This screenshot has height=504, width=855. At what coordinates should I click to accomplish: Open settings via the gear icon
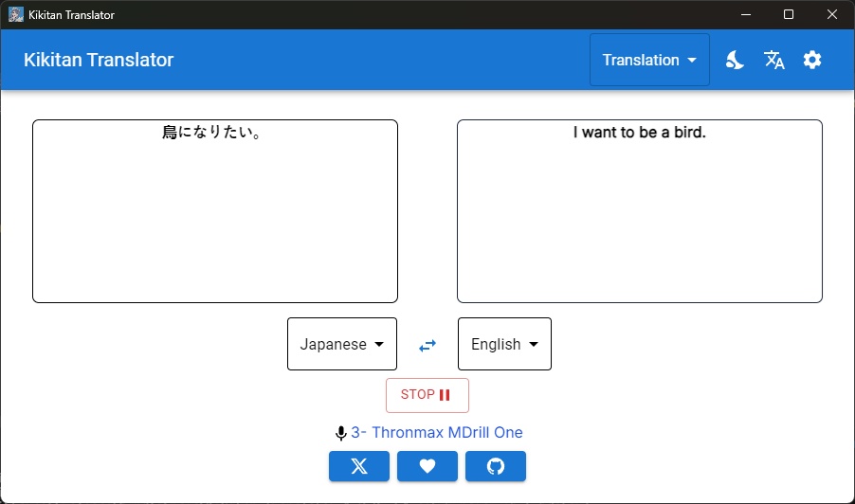coord(812,60)
